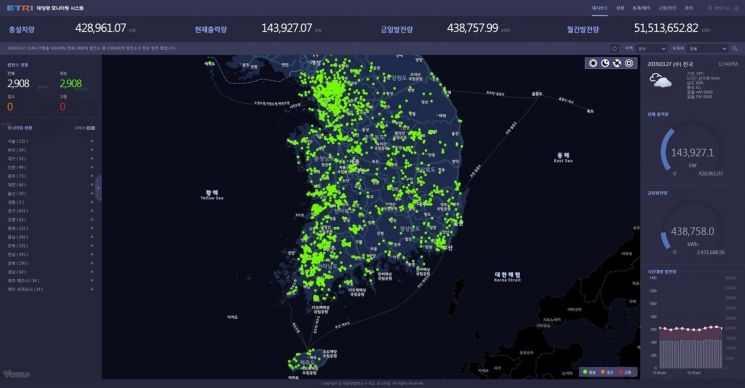The image size is (745, 388).
Task: Click the 143,927.1 kW current output gauge
Action: coord(691,152)
